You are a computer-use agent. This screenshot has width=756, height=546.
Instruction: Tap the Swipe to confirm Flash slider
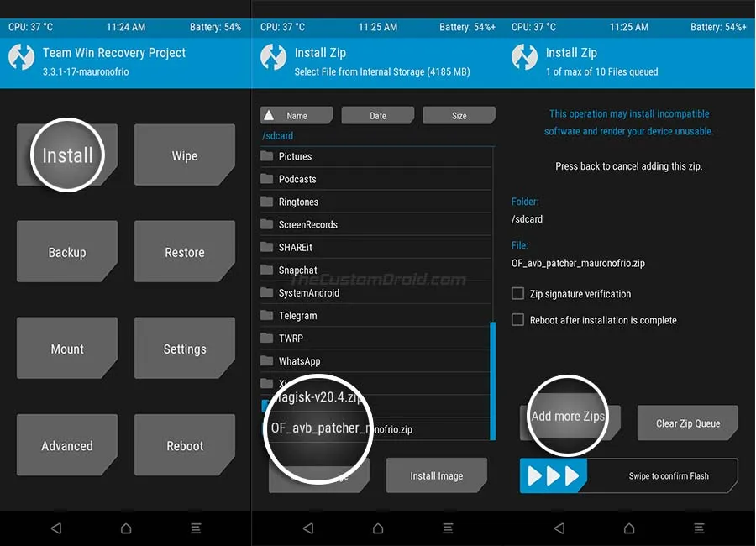628,475
